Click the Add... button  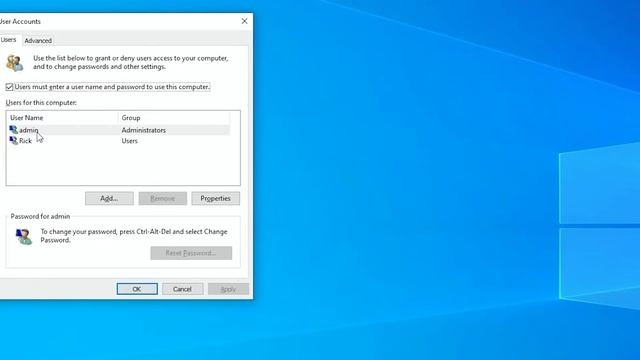[x=109, y=198]
